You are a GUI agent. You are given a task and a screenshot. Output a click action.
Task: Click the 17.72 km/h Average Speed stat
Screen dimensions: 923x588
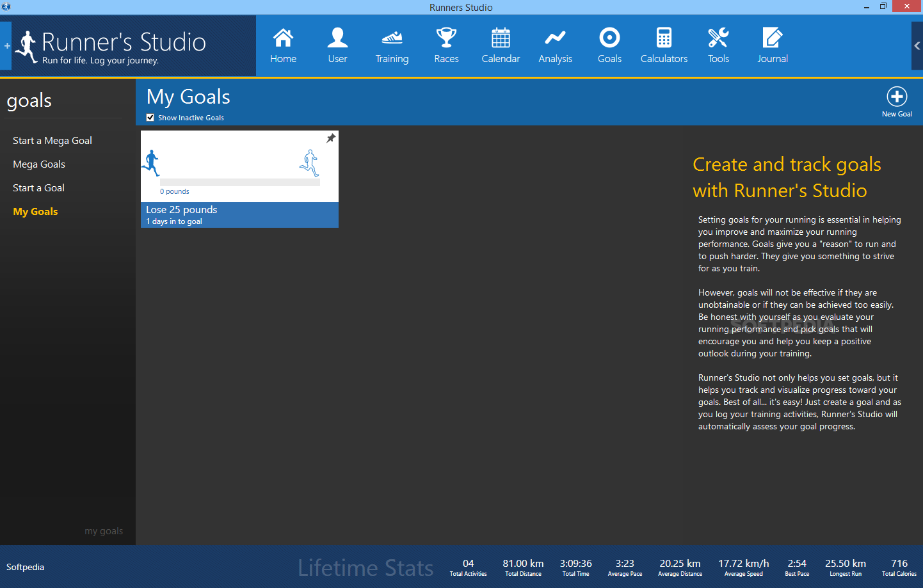coord(744,568)
